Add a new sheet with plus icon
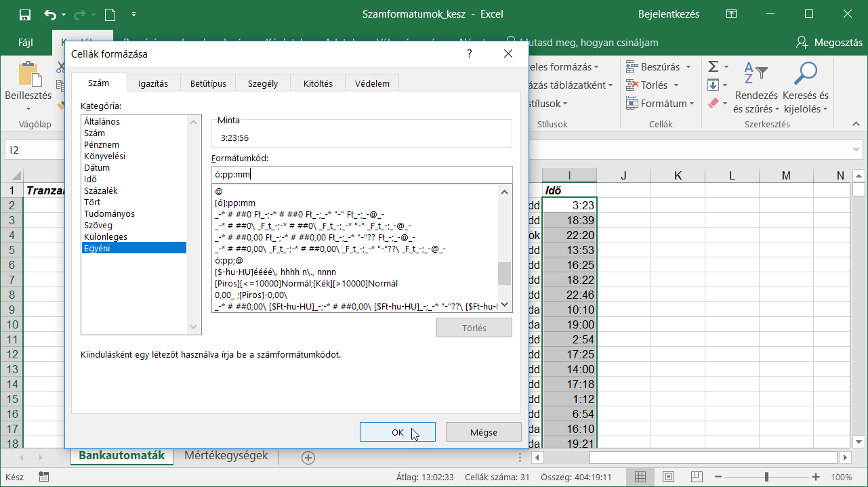Viewport: 868px width, 487px height. pyautogui.click(x=308, y=458)
